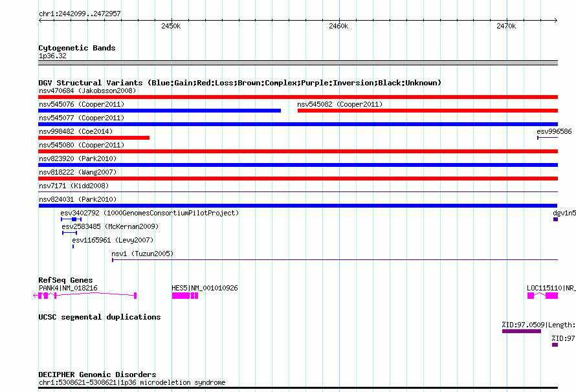Image resolution: width=576 pixels, height=392 pixels.
Task: Select the nsv545076 (Cooper2011) blue gain bar
Action: coord(159,111)
